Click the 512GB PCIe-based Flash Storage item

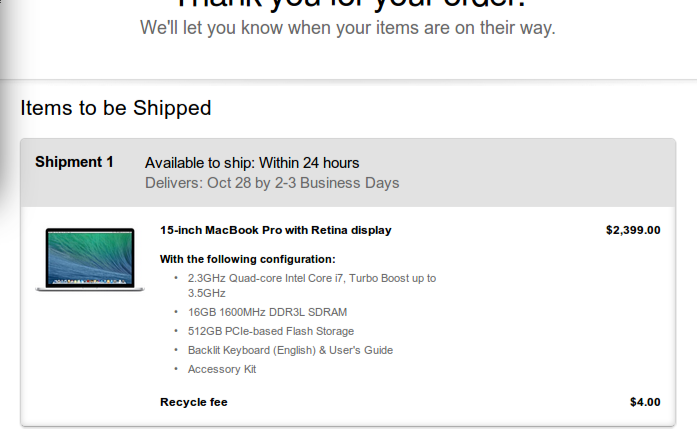270,331
